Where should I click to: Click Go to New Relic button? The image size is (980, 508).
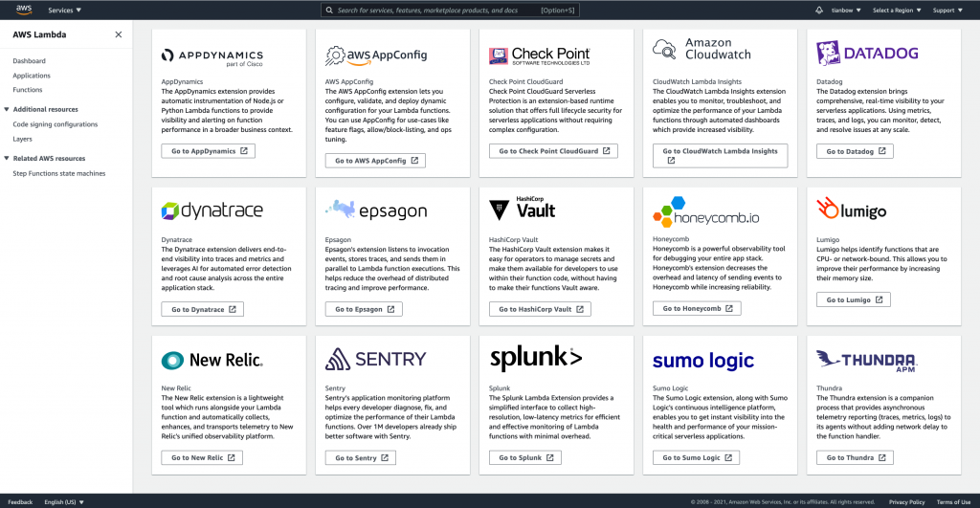coord(202,458)
